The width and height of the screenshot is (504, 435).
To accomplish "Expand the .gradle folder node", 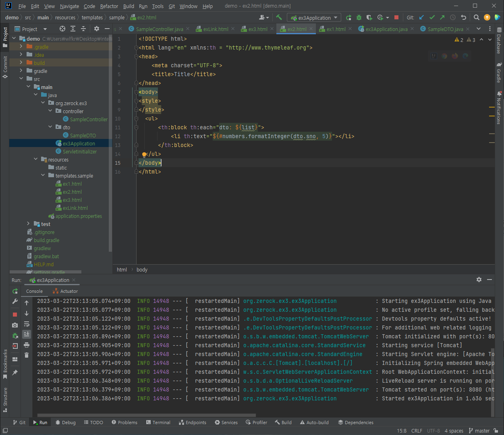I will coord(21,46).
